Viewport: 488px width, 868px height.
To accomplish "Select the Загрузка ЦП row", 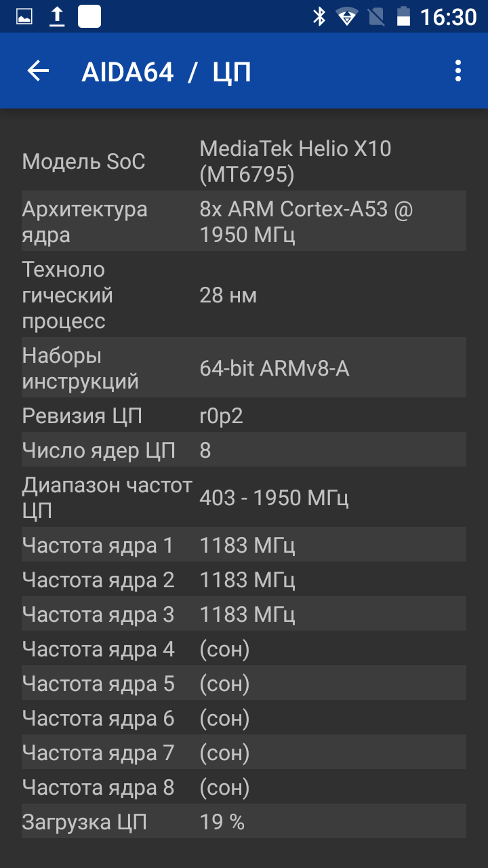I will coord(244,821).
